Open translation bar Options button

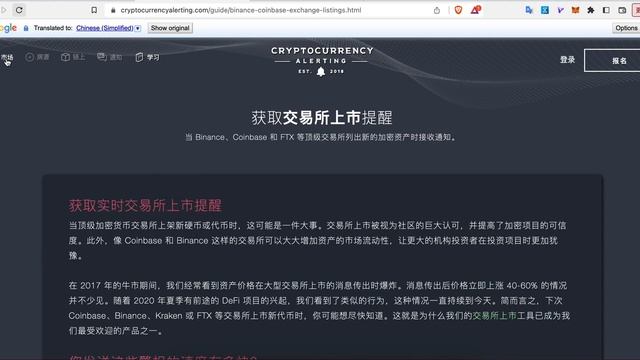pos(626,28)
